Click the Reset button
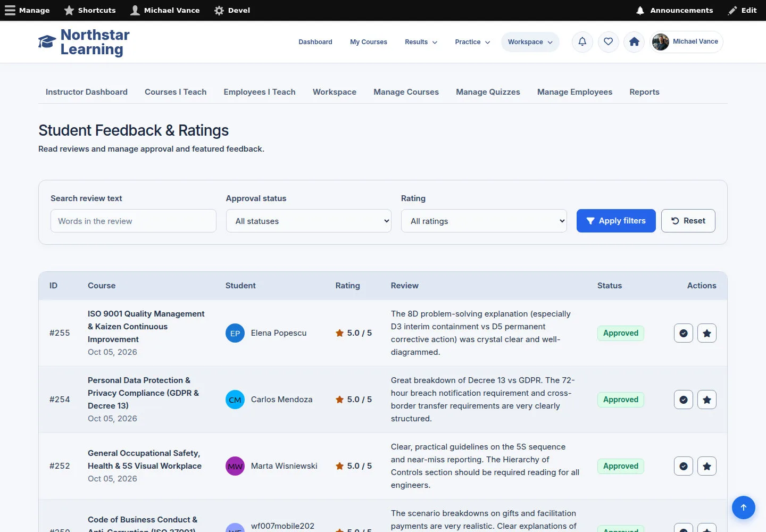Screen dimensions: 766x532 pyautogui.click(x=688, y=221)
